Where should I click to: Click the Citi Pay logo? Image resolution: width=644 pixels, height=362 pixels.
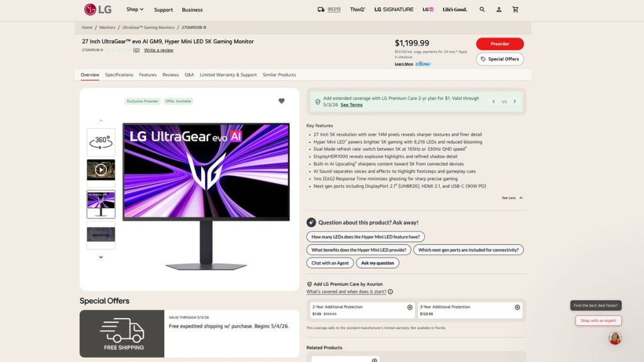pyautogui.click(x=423, y=64)
